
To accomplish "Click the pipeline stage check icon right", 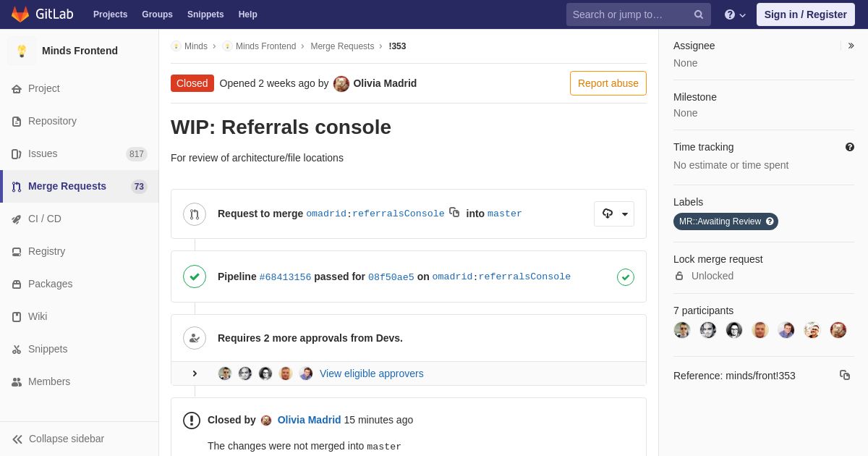I will click(626, 277).
